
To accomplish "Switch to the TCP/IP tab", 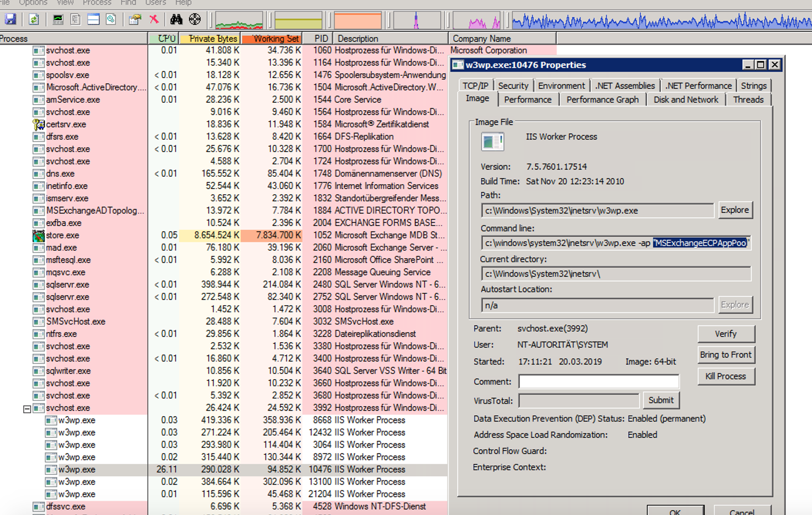I will pos(475,86).
